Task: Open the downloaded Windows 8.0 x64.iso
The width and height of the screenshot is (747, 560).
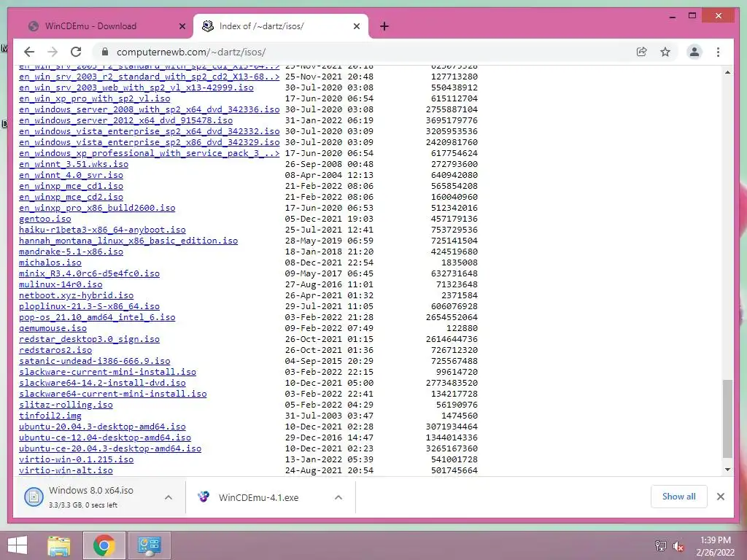Action: (90, 497)
